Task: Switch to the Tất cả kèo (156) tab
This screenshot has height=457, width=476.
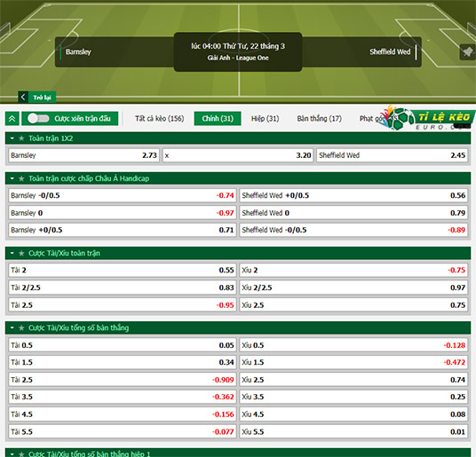Action: pos(160,119)
